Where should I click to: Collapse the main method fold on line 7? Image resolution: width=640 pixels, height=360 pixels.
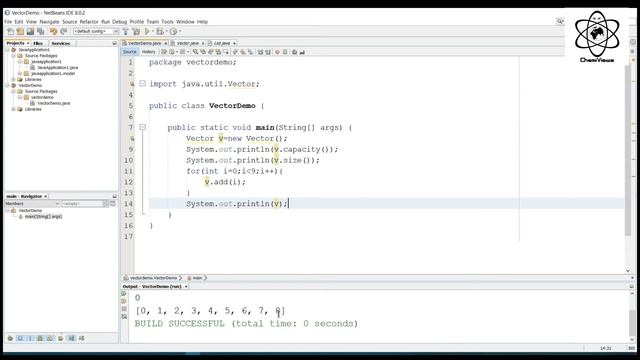point(142,127)
